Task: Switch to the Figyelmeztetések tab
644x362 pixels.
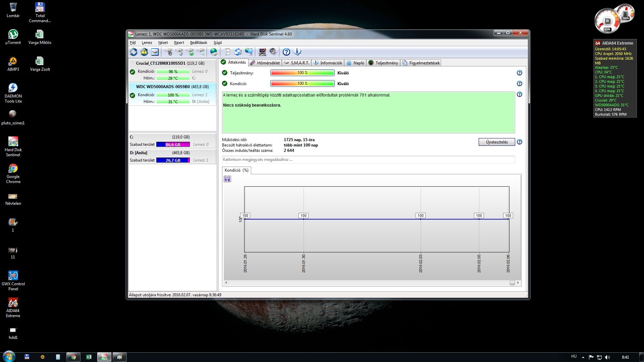Action: pos(421,63)
